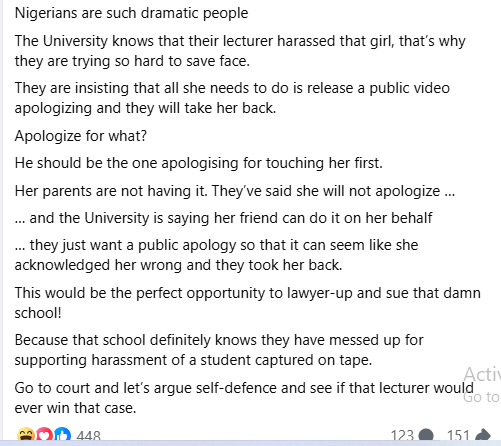
Task: Click the 'Nigerians are such dramatic people' line
Action: 132,13
